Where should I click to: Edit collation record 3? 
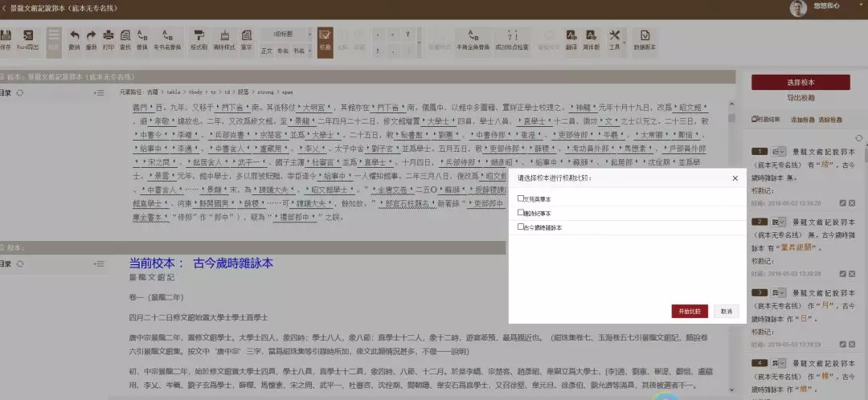(842, 344)
